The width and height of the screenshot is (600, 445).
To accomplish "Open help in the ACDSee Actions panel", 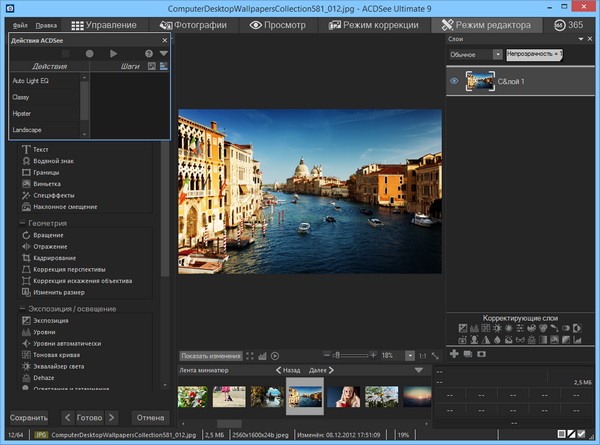I will click(x=149, y=53).
